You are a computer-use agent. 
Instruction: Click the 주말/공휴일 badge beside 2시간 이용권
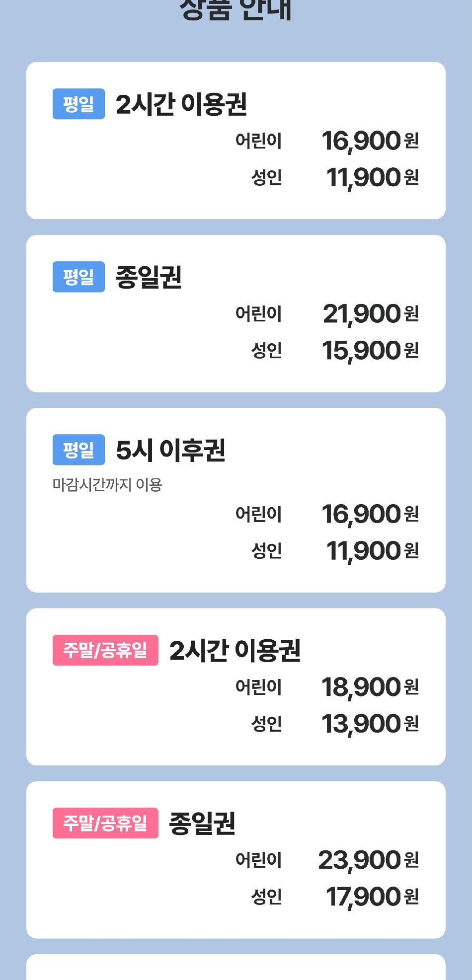coord(105,650)
